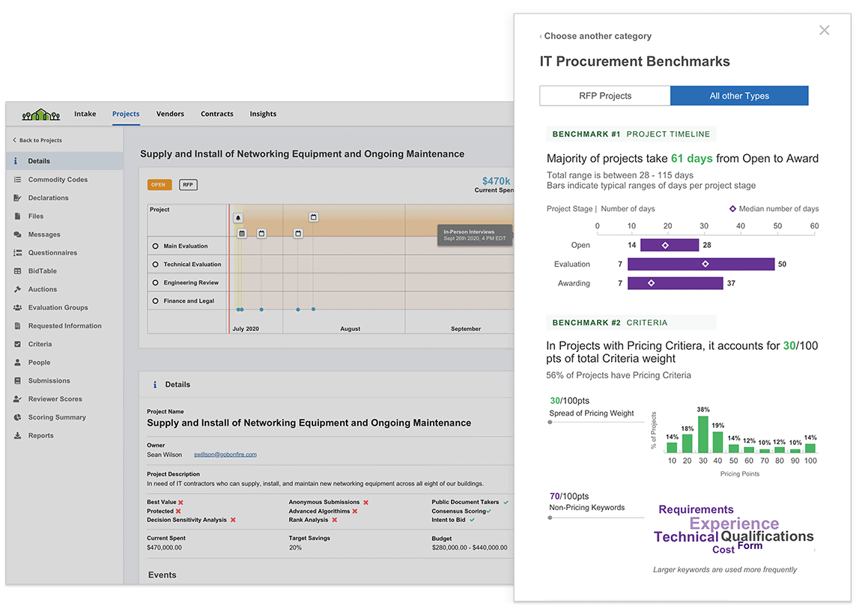Select the Technical Evaluation radio button

tap(156, 264)
